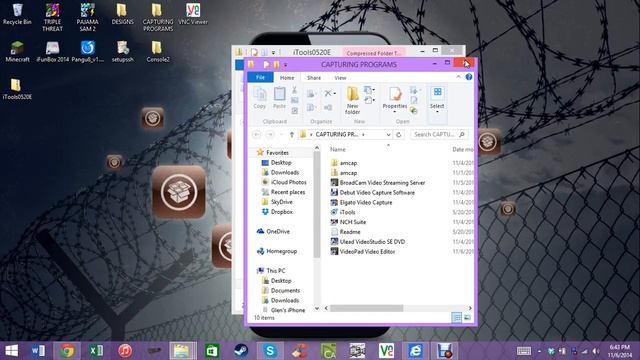Click the Up arrow navigation button
Image resolution: width=640 pixels, height=360 pixels.
pos(291,134)
